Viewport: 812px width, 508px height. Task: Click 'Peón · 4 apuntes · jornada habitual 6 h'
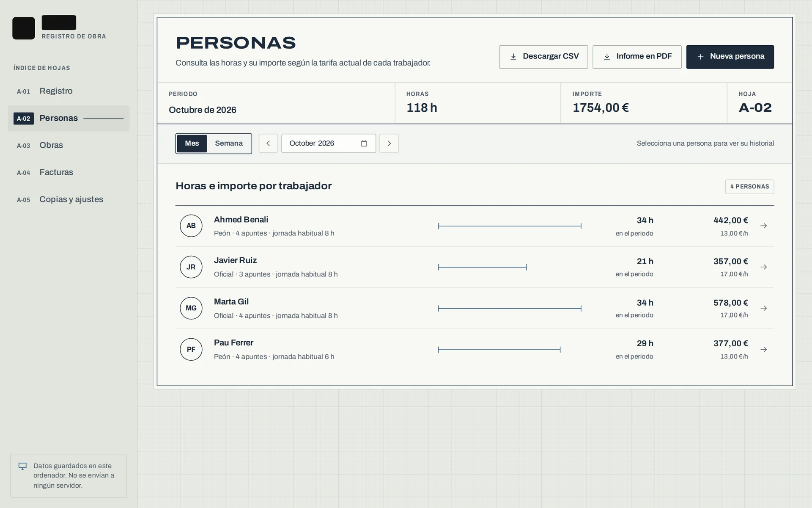click(274, 357)
